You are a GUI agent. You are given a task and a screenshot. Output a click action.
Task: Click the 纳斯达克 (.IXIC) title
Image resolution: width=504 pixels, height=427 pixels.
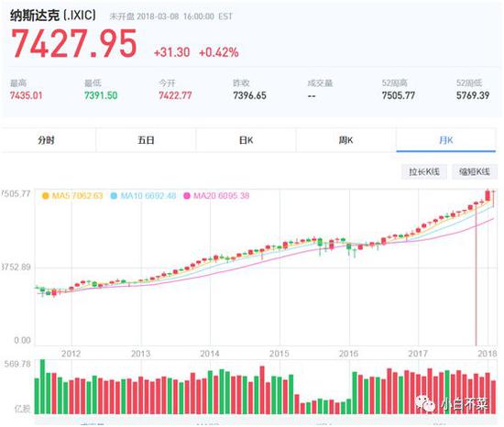53,16
